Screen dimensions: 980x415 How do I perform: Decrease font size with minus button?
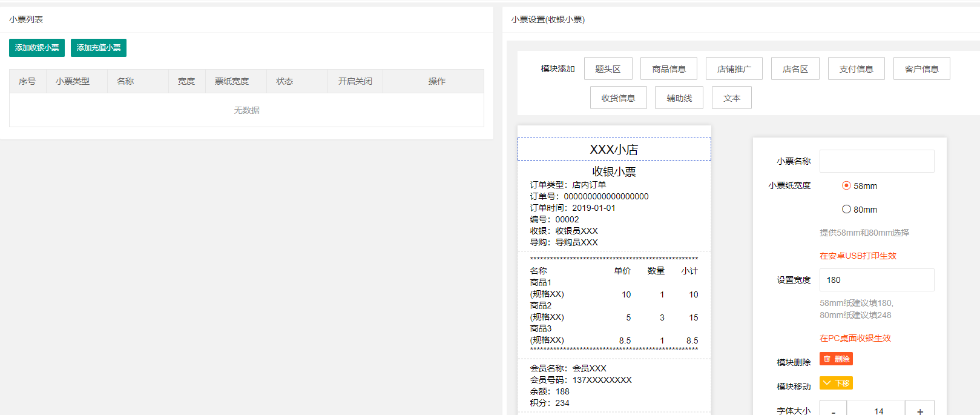coord(833,410)
